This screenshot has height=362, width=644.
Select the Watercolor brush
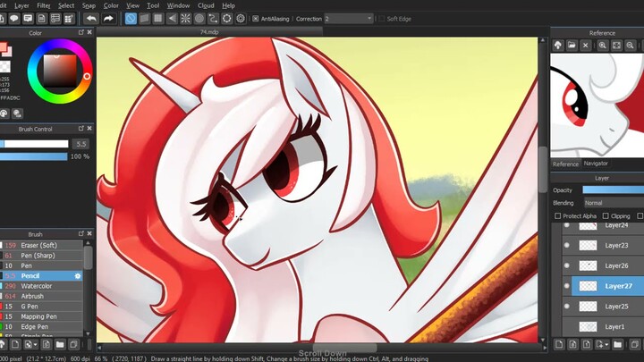[x=41, y=286]
